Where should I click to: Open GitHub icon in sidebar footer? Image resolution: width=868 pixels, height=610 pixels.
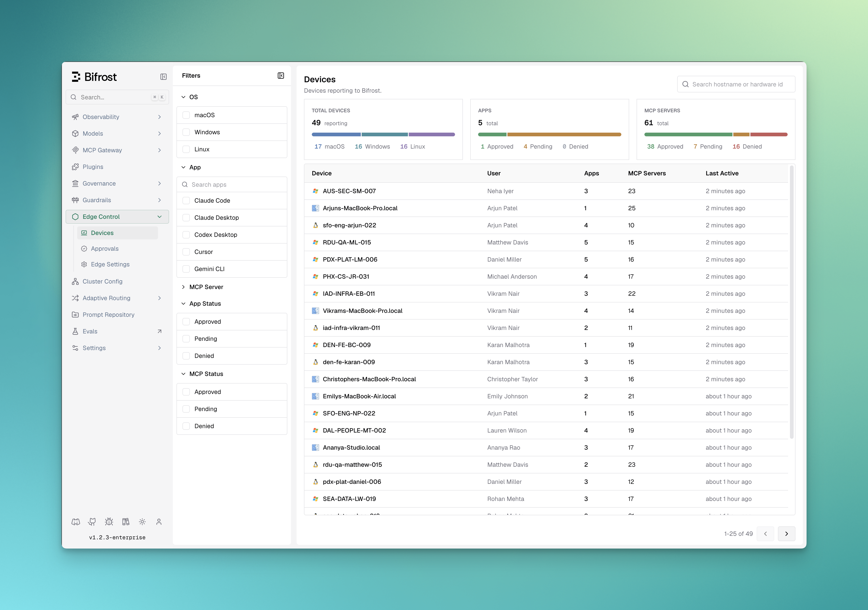(92, 522)
